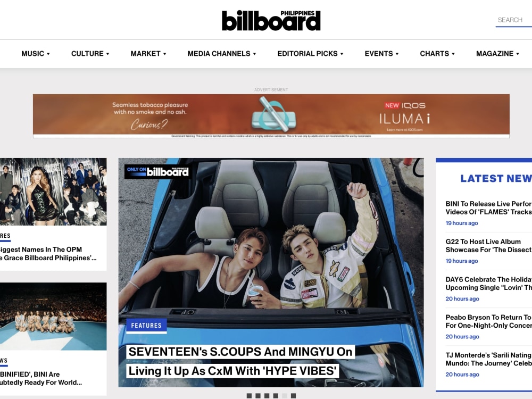Image resolution: width=532 pixels, height=399 pixels.
Task: Click the Billboard Philippines logo
Action: click(271, 20)
